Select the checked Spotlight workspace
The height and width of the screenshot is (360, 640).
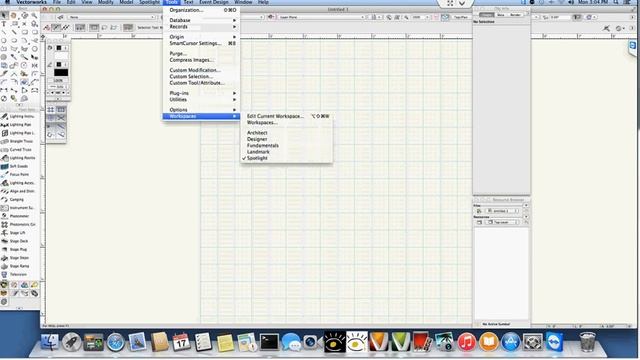click(257, 158)
